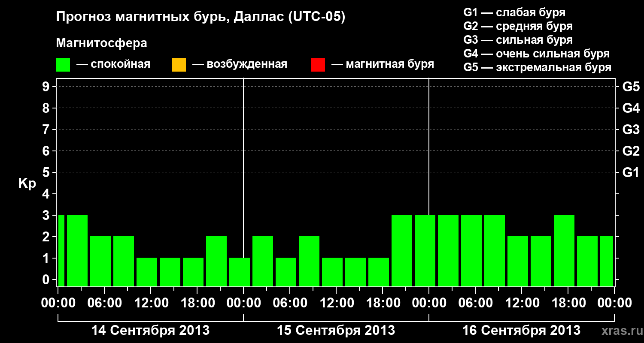Screen dimensions: 644x343
Task: Click the G3 label on the right axis
Action: tap(631, 129)
